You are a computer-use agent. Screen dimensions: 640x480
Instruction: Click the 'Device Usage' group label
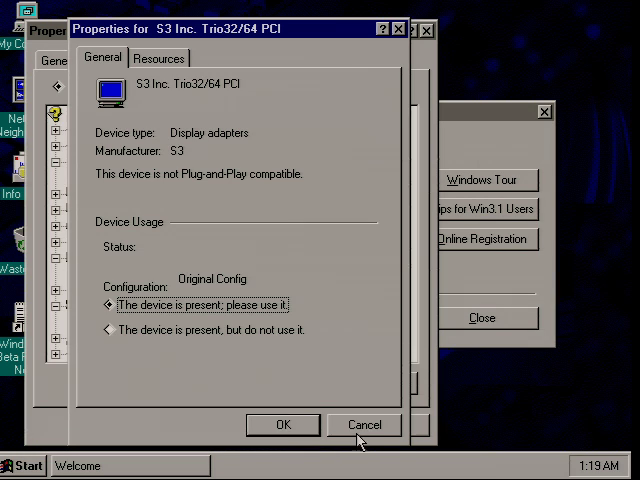pyautogui.click(x=129, y=222)
